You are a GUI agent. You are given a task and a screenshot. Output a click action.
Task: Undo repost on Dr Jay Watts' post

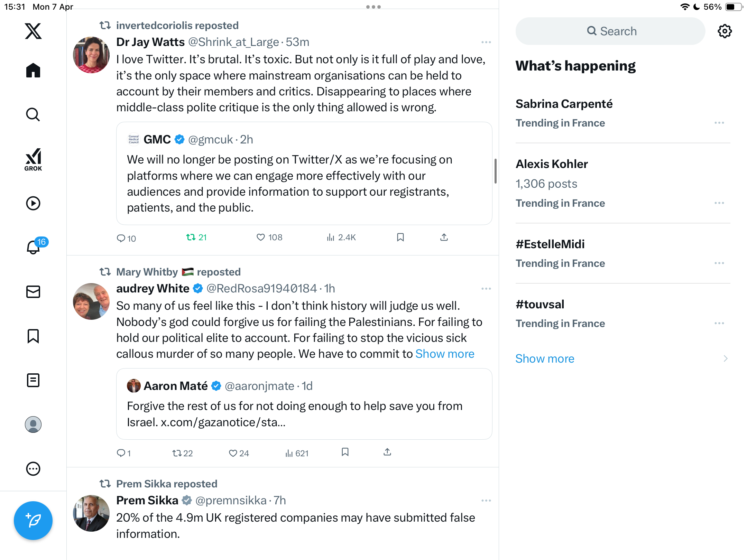[x=196, y=237]
